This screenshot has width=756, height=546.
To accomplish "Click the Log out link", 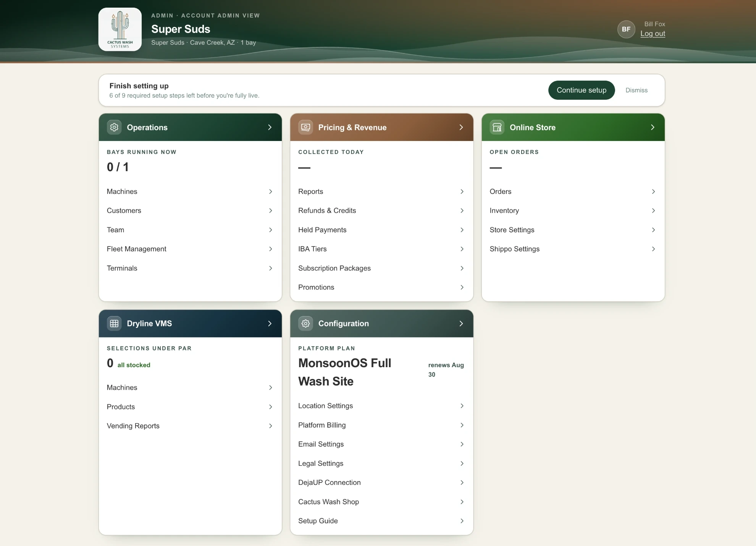I will coord(653,34).
